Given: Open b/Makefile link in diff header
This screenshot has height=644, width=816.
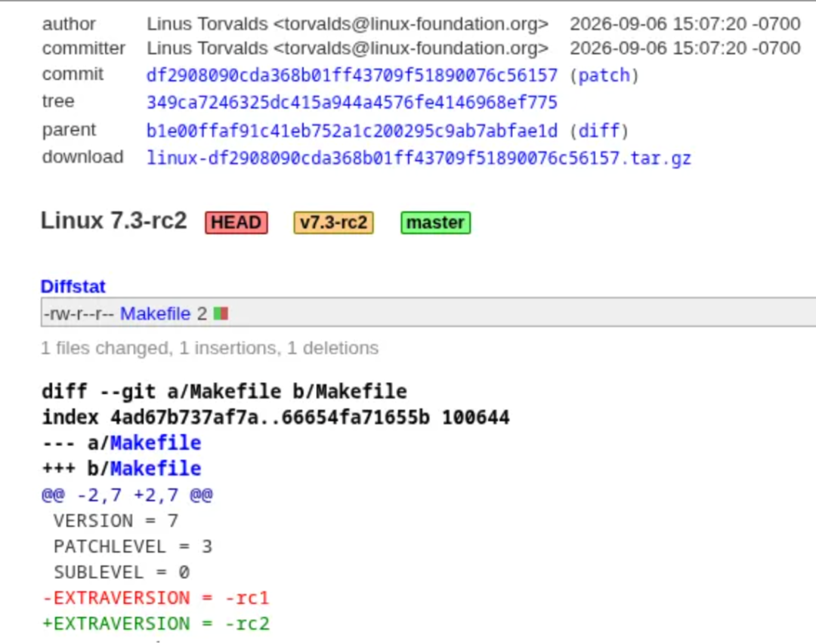Looking at the screenshot, I should (156, 468).
